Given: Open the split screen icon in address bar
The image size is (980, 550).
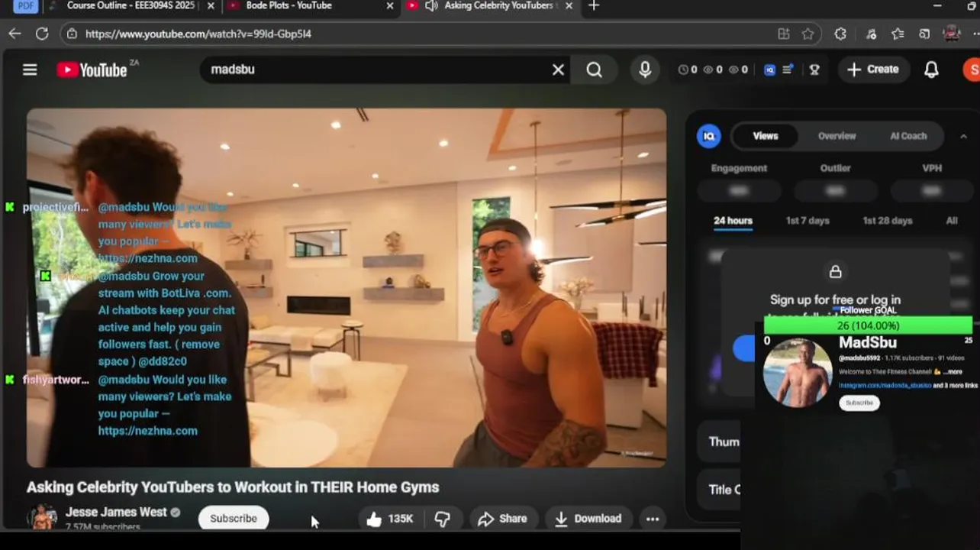Looking at the screenshot, I should coord(784,34).
